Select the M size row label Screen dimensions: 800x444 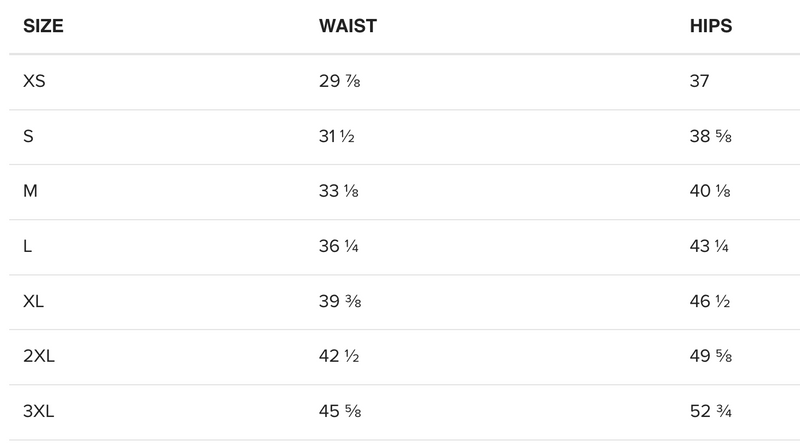pos(30,192)
